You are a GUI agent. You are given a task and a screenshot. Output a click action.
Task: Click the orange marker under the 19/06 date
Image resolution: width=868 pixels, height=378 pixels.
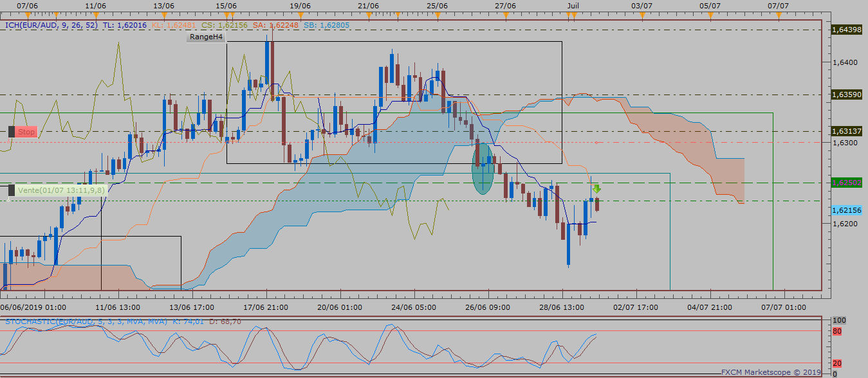pyautogui.click(x=301, y=14)
